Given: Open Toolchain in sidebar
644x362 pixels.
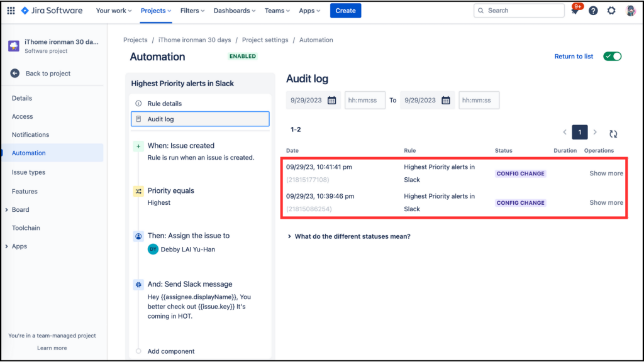Looking at the screenshot, I should tap(26, 228).
